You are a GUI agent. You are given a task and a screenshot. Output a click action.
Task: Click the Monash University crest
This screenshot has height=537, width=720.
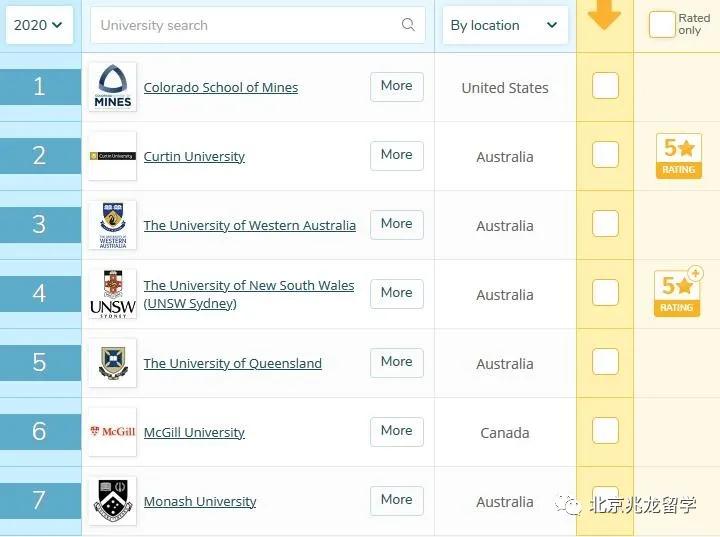pyautogui.click(x=112, y=501)
